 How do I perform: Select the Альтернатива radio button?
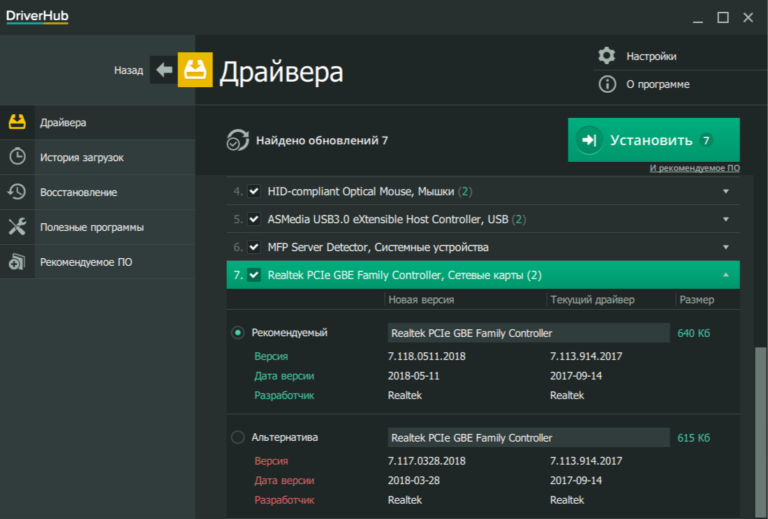(237, 437)
